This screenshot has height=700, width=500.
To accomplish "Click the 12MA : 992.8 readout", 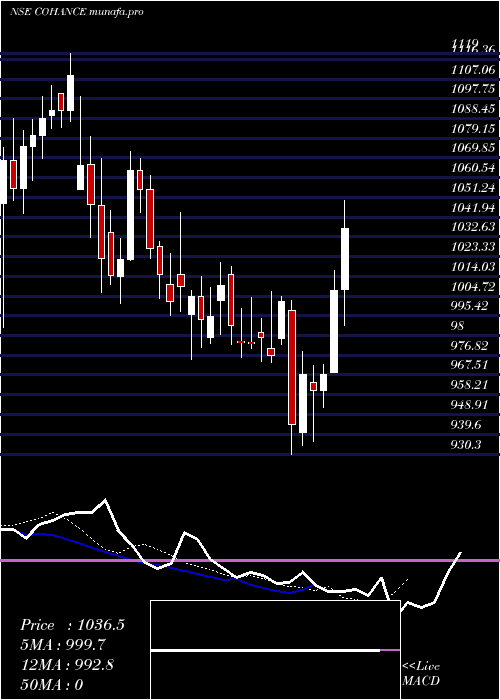I will click(x=67, y=665).
